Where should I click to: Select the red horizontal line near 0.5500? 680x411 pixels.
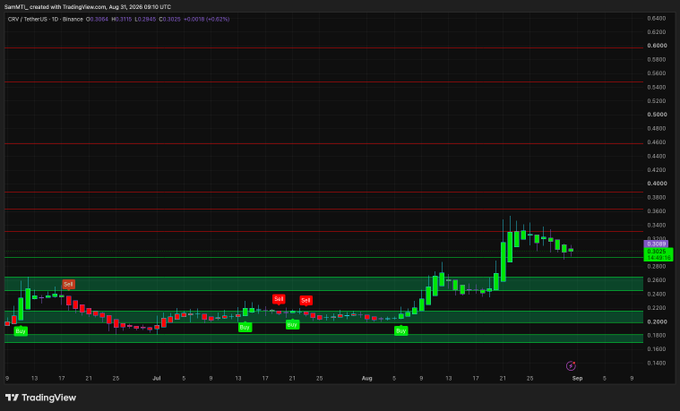pos(324,82)
